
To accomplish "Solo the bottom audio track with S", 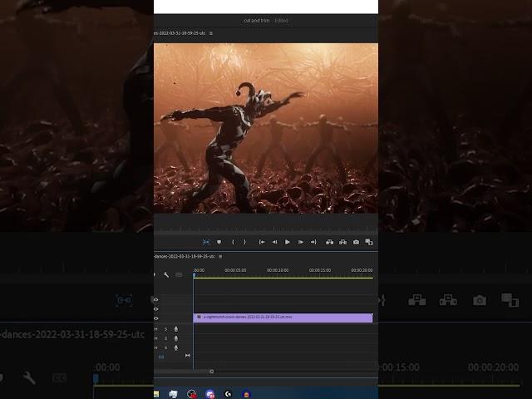I will (x=166, y=347).
